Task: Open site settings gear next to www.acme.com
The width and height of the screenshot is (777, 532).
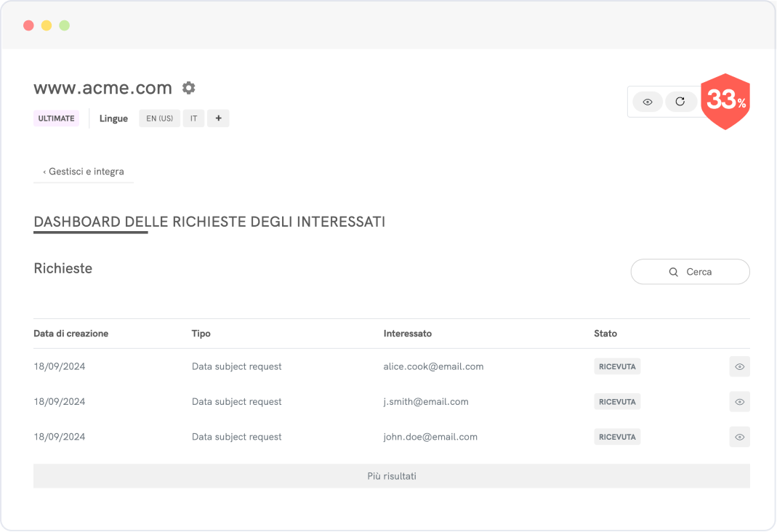Action: coord(189,88)
